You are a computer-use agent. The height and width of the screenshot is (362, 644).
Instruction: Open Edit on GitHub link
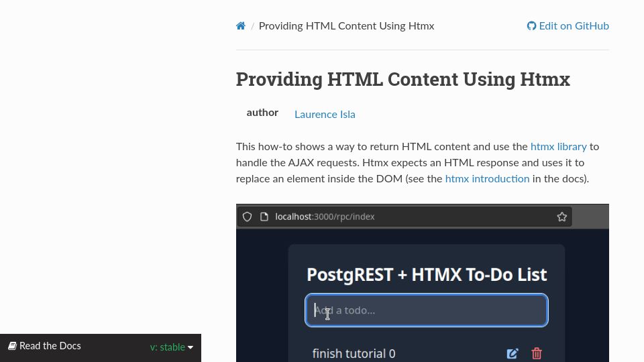coord(568,26)
